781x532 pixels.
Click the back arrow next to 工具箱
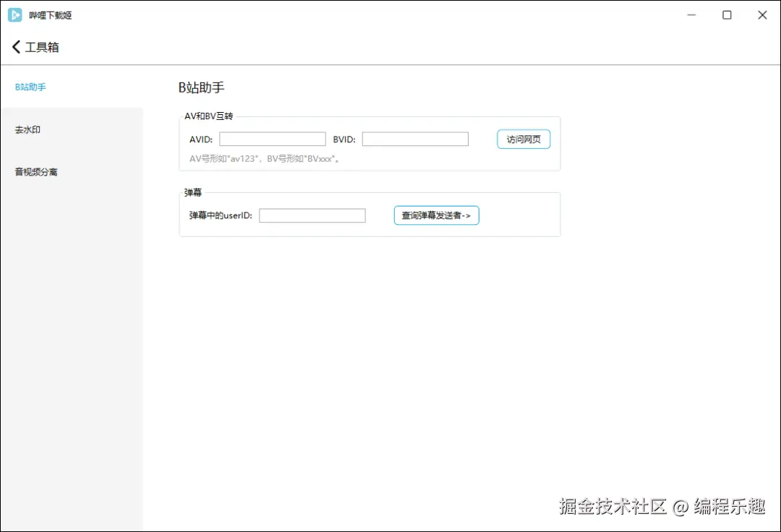(x=16, y=47)
